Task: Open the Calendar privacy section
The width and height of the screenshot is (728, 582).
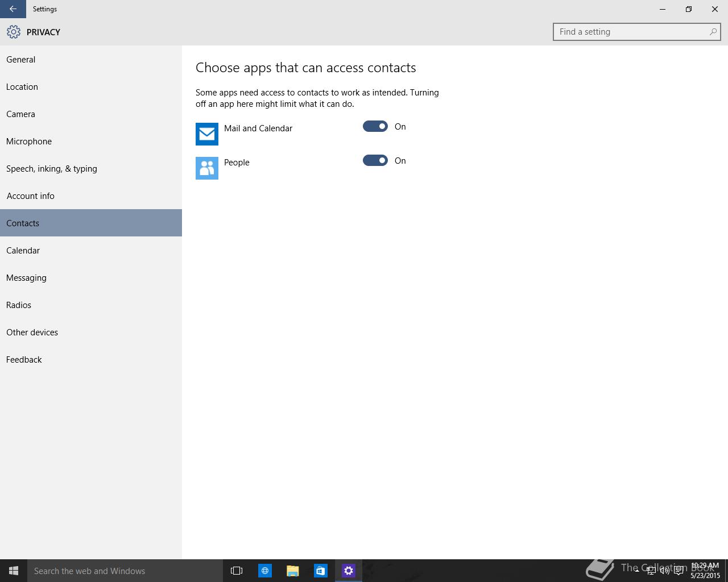Action: (x=91, y=250)
